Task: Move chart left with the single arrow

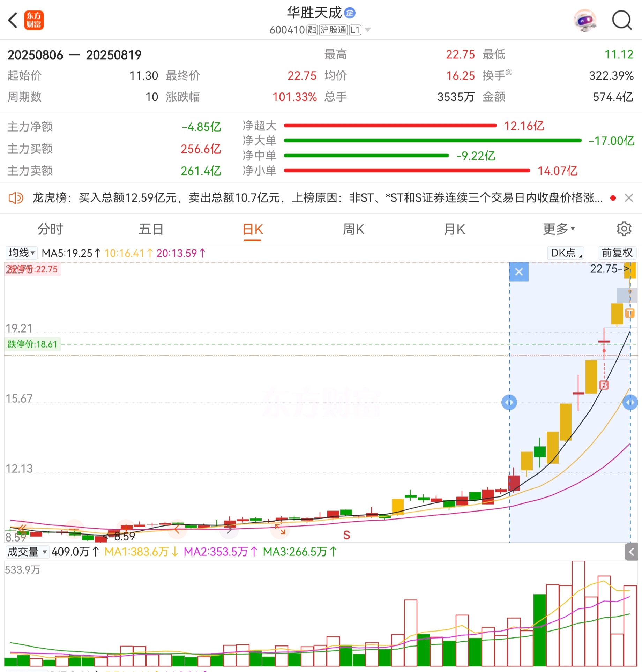Action: pos(177,530)
